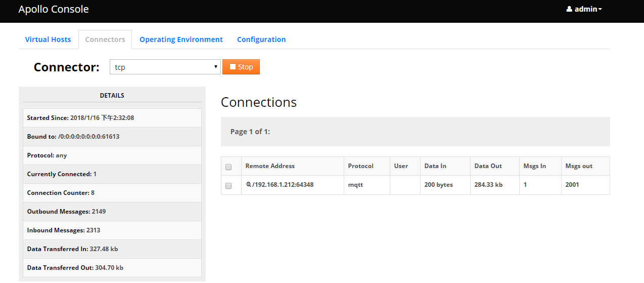Go to the Configuration tab
This screenshot has width=644, height=283.
(x=261, y=39)
